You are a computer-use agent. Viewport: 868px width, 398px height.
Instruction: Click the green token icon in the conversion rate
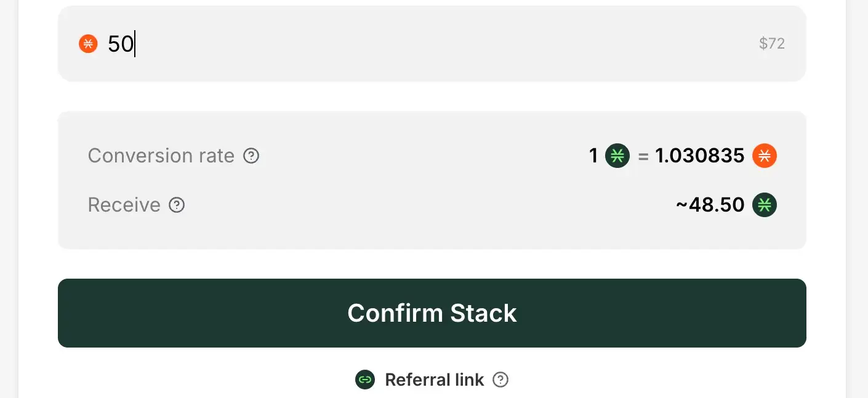(617, 156)
